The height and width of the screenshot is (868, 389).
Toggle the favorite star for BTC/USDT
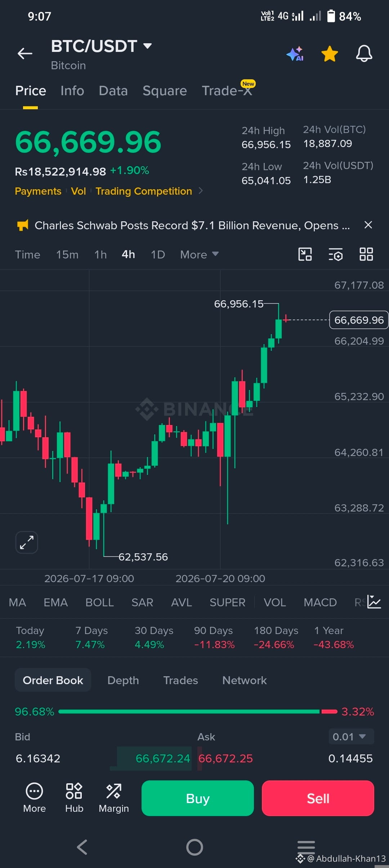330,54
